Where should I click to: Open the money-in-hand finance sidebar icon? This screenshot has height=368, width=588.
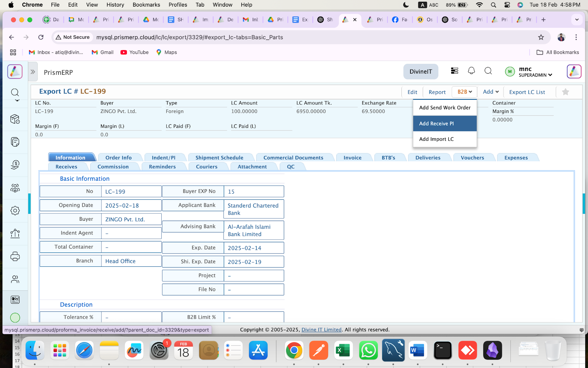pos(15,164)
